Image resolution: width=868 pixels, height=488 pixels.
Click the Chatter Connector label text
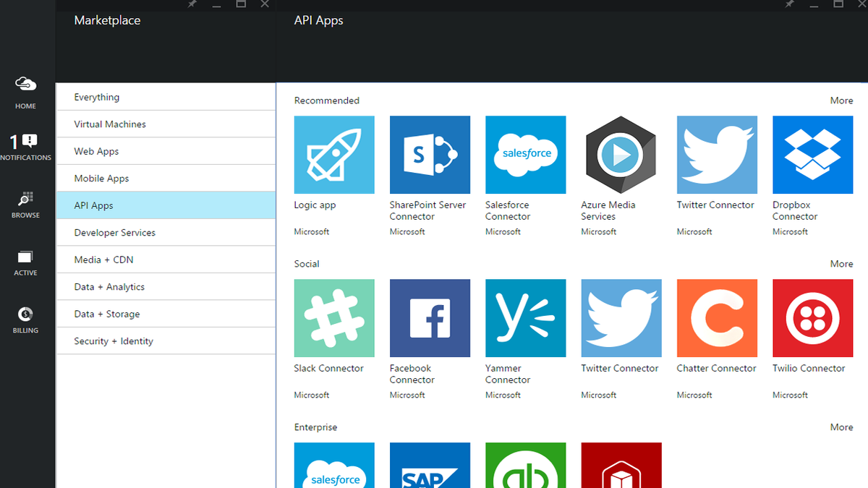716,368
